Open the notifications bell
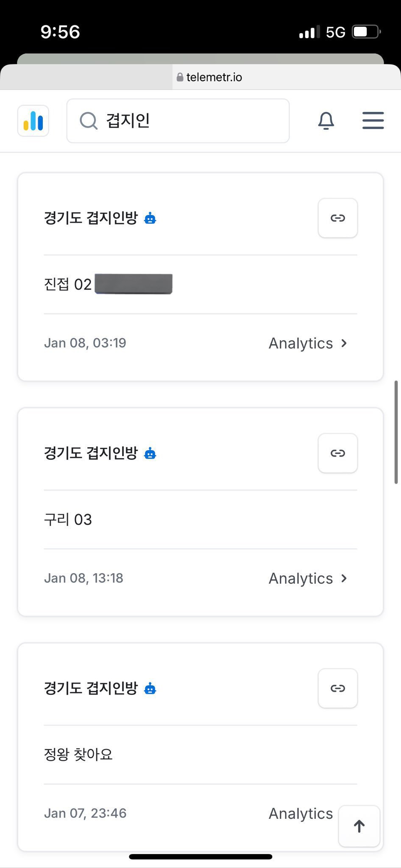 click(x=326, y=121)
